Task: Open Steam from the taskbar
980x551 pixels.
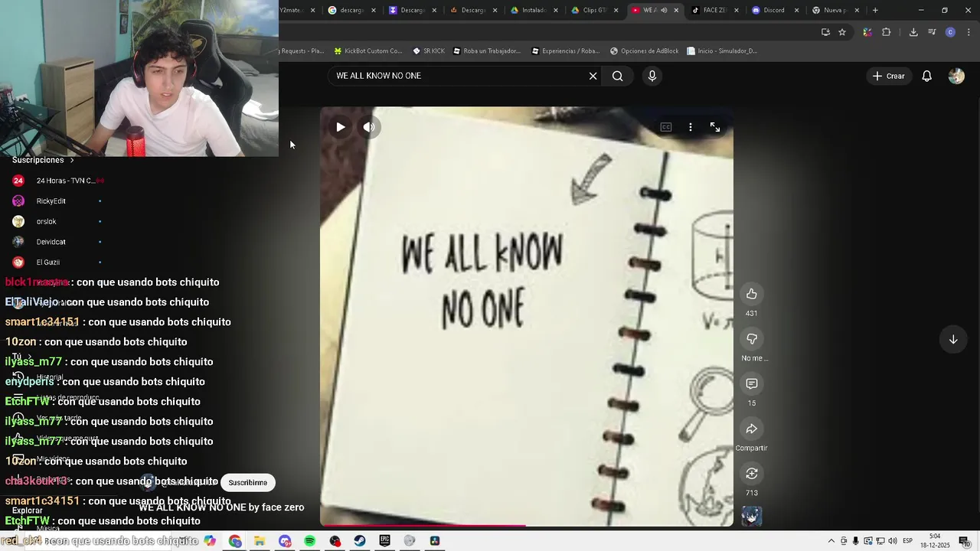Action: (360, 541)
